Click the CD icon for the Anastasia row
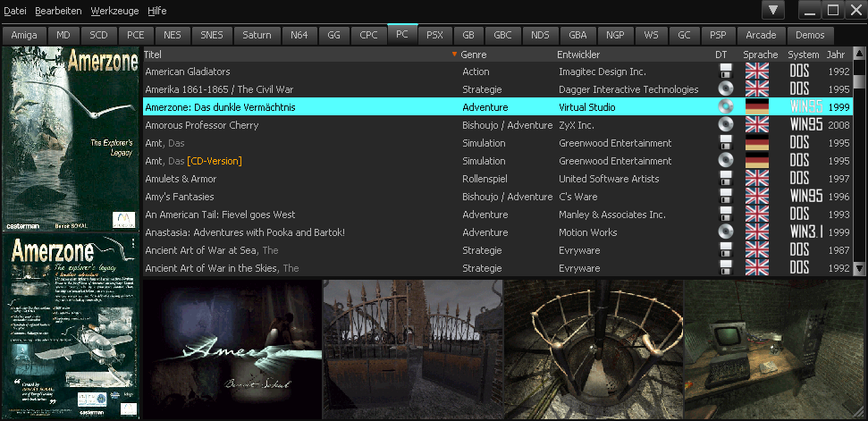This screenshot has height=421, width=868. point(725,232)
